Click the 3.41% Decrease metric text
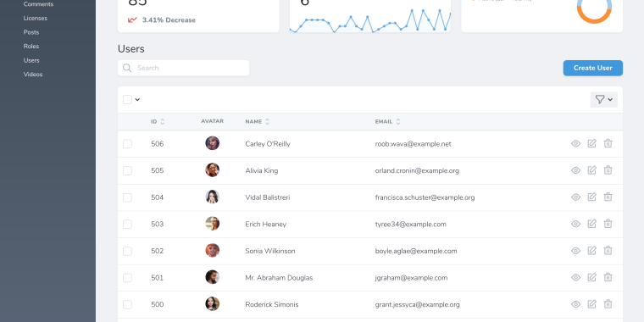Image resolution: width=644 pixels, height=322 pixels. tap(169, 20)
